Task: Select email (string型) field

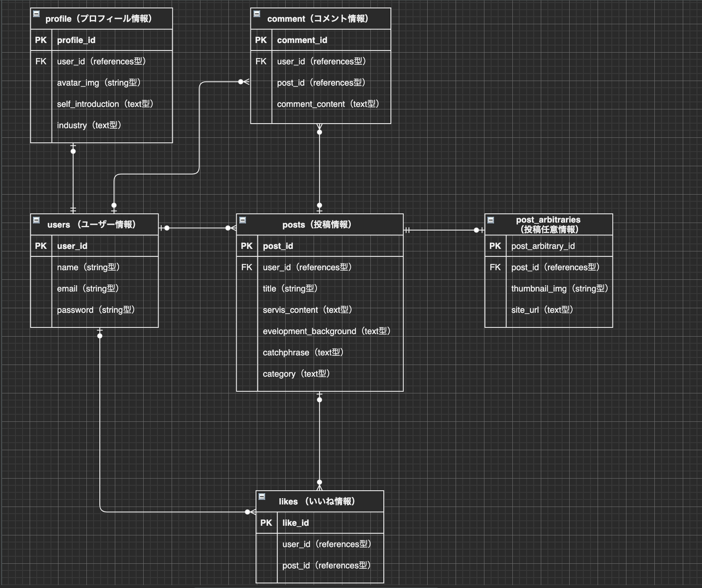Action: (x=89, y=289)
